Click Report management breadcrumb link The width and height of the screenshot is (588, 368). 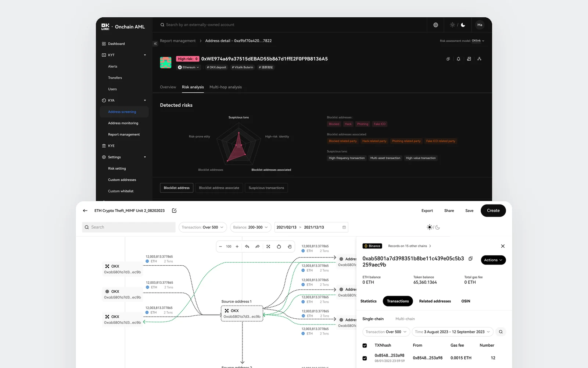click(178, 41)
